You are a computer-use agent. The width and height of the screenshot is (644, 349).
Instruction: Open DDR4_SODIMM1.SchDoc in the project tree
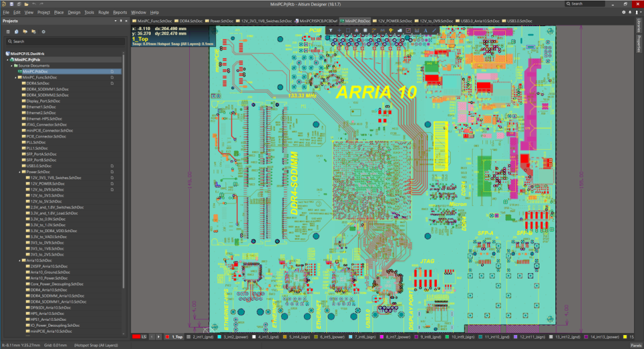tap(50, 89)
